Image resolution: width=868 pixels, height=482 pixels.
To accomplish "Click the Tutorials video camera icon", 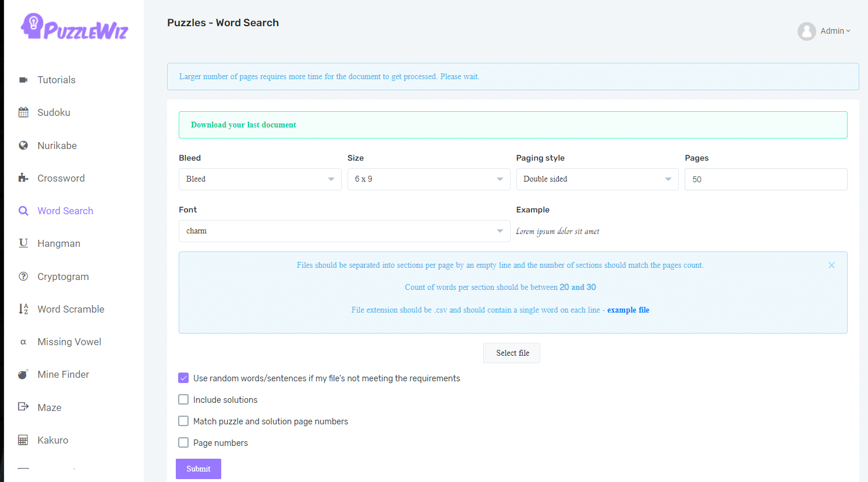I will pos(23,80).
